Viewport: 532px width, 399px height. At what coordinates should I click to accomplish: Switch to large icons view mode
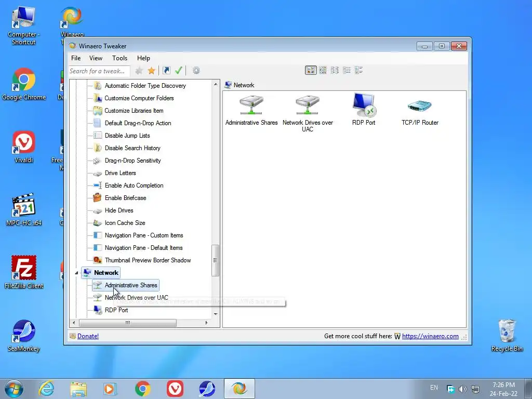click(x=311, y=70)
